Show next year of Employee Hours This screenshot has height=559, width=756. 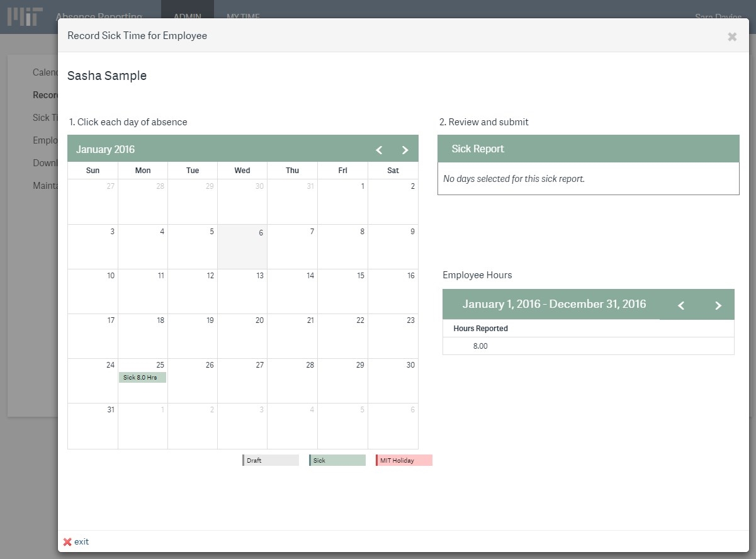pyautogui.click(x=718, y=305)
